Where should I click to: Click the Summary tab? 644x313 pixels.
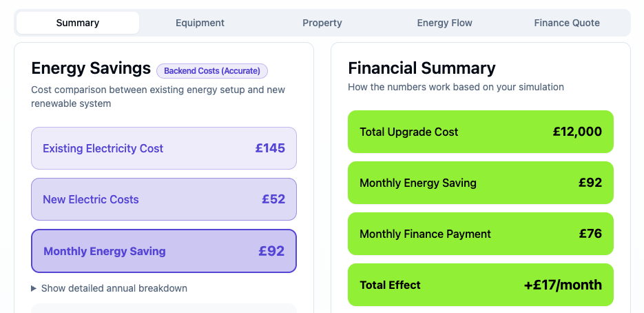(x=78, y=23)
